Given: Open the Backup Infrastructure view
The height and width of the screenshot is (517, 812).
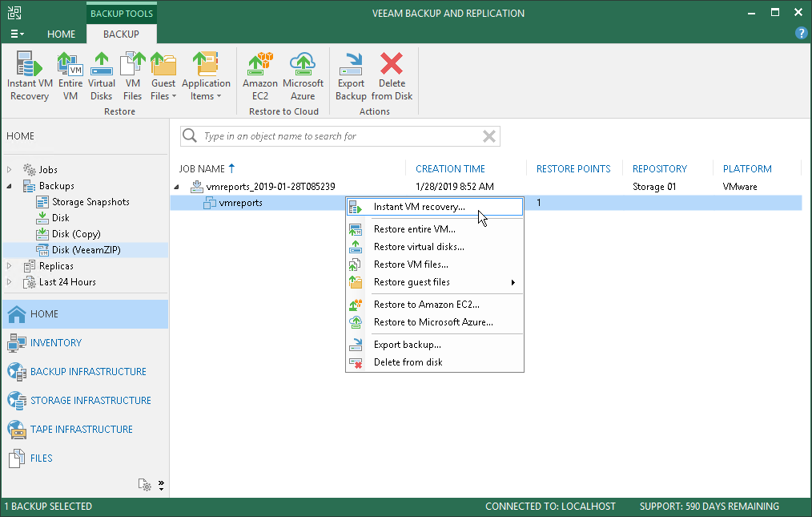Looking at the screenshot, I should coord(88,372).
